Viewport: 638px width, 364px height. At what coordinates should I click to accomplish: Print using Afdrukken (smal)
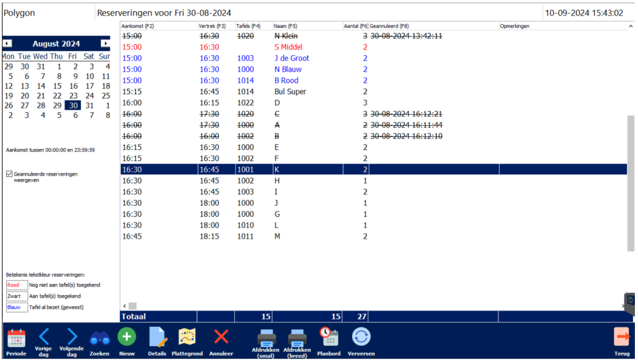(266, 344)
